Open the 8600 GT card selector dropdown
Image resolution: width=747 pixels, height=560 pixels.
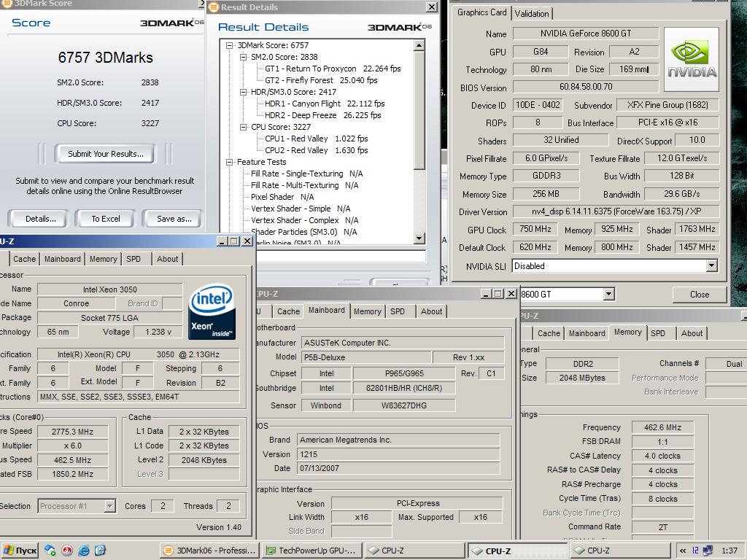[x=609, y=295]
